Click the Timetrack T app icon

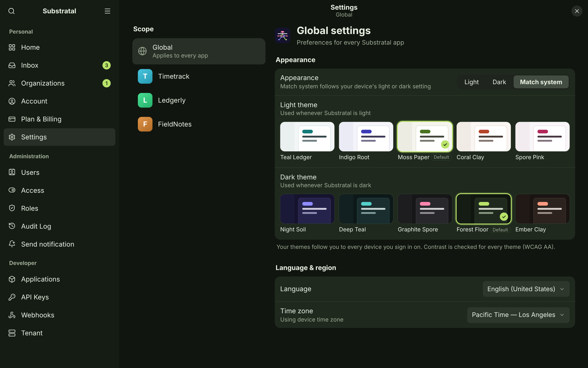145,76
